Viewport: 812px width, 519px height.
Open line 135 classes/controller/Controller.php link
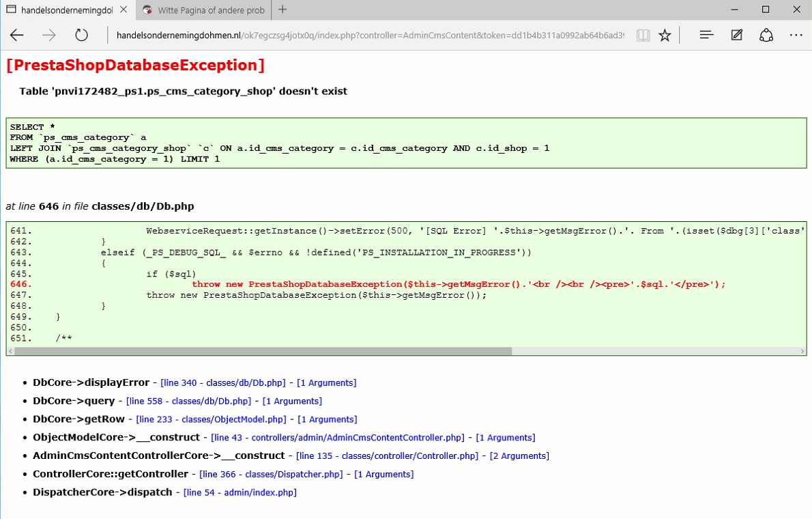[388, 455]
